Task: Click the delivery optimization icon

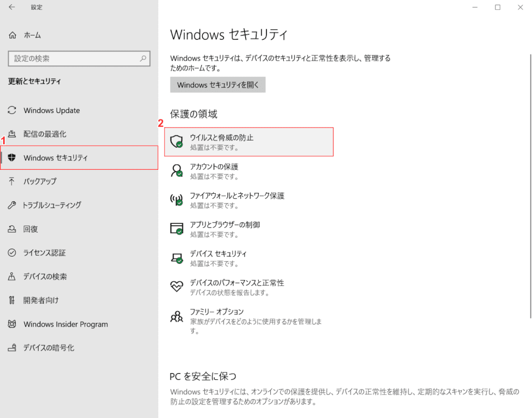Action: pos(12,134)
